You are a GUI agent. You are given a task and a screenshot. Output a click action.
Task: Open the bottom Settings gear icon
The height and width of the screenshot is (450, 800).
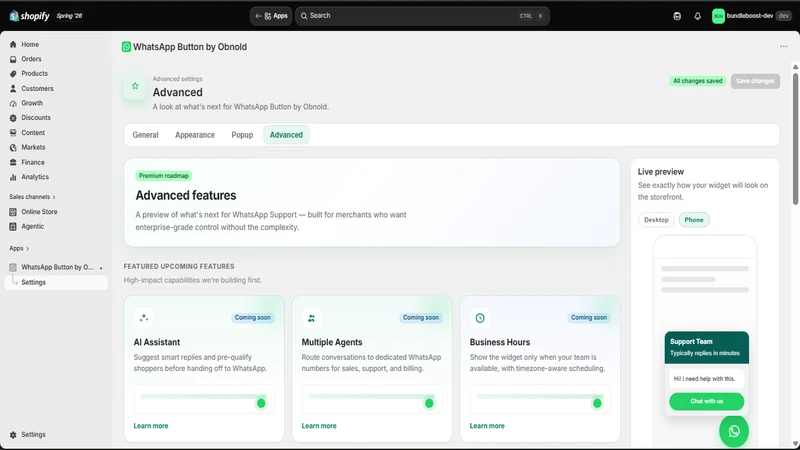[x=13, y=435]
